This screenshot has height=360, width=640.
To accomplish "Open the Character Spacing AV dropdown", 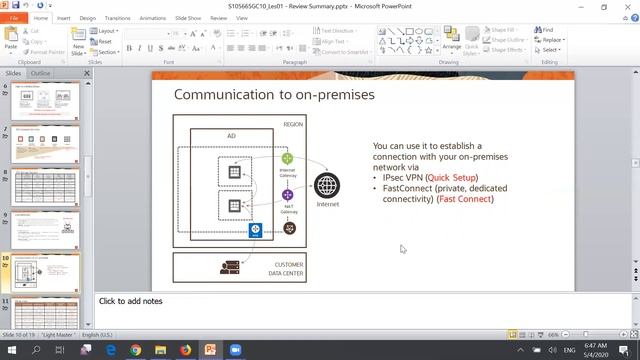I will [x=182, y=48].
